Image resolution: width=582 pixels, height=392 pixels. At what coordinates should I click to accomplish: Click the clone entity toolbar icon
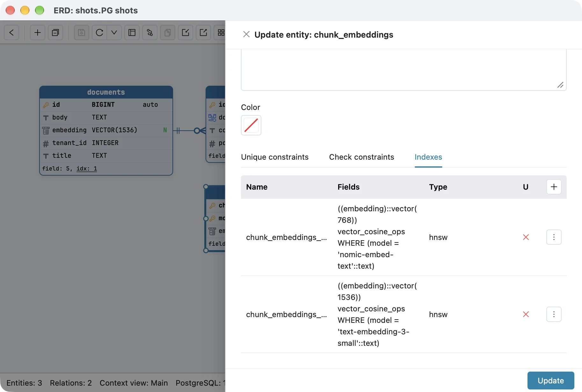tap(55, 33)
